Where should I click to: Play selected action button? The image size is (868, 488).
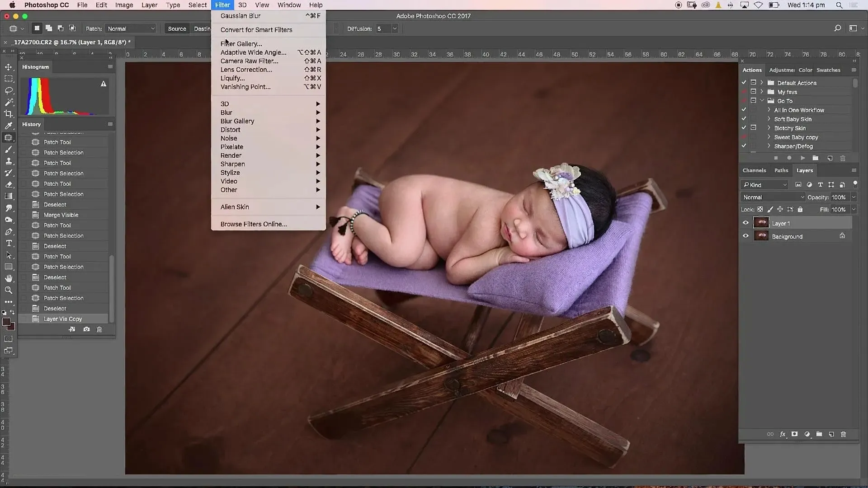(x=802, y=158)
